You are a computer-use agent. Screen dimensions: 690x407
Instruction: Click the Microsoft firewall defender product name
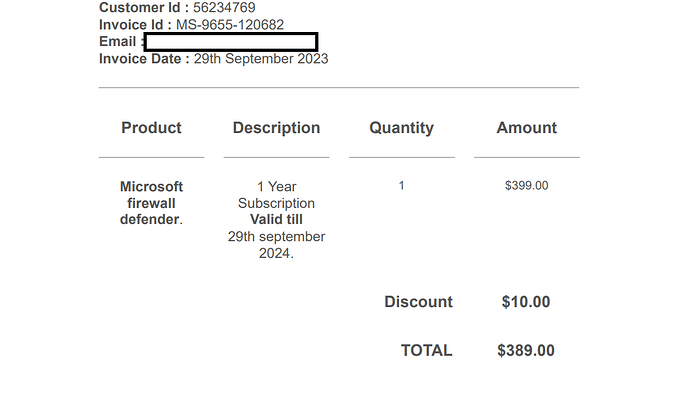tap(151, 203)
